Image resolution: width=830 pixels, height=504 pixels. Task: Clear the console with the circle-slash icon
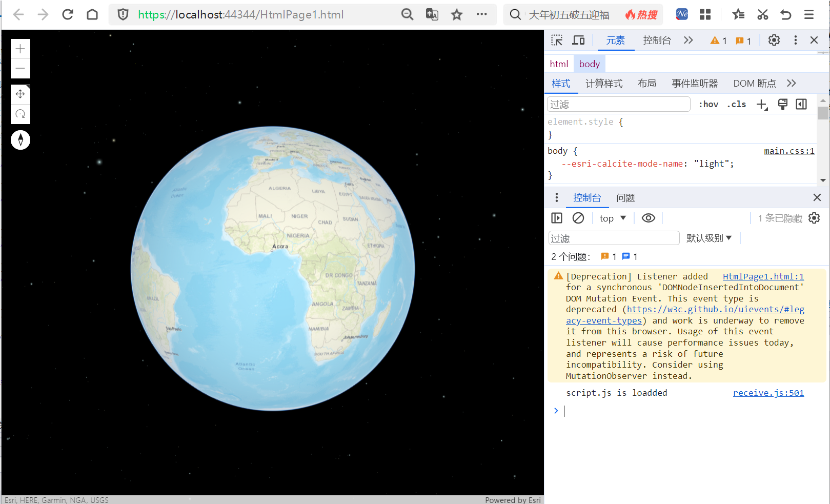(578, 217)
